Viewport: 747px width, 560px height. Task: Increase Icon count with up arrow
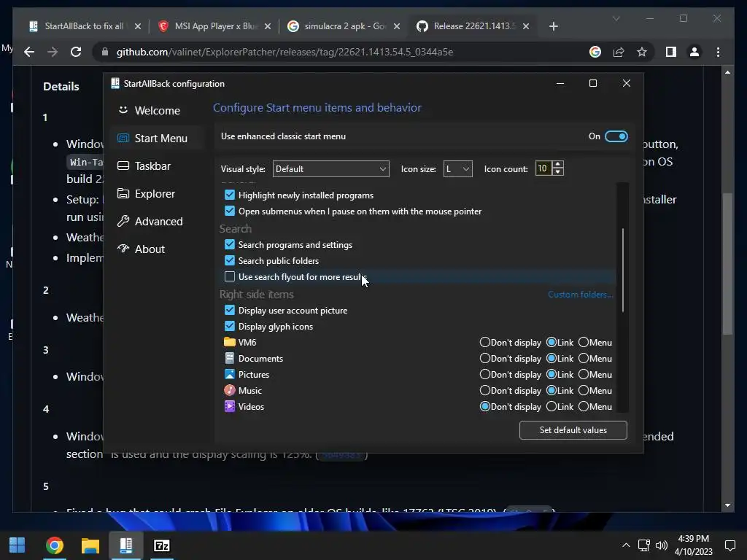(x=558, y=164)
